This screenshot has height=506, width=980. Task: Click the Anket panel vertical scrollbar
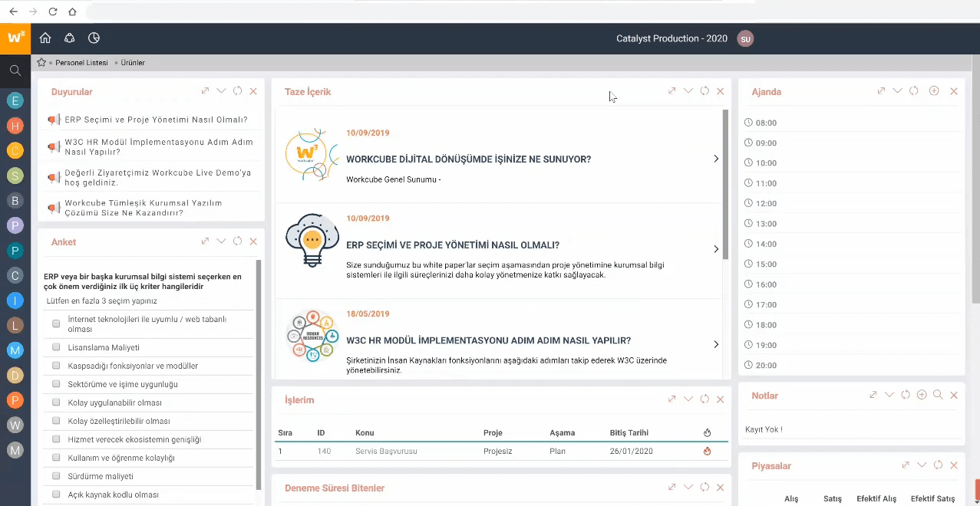(259, 374)
